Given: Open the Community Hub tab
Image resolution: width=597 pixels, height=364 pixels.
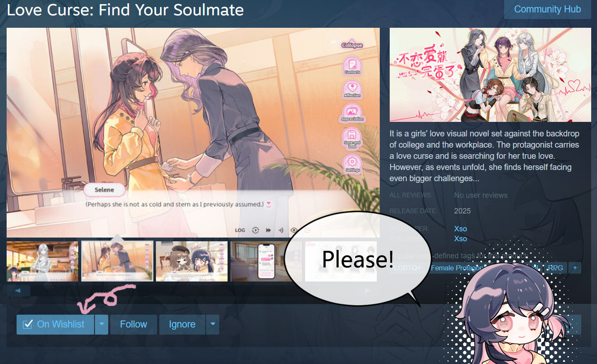Looking at the screenshot, I should [547, 9].
